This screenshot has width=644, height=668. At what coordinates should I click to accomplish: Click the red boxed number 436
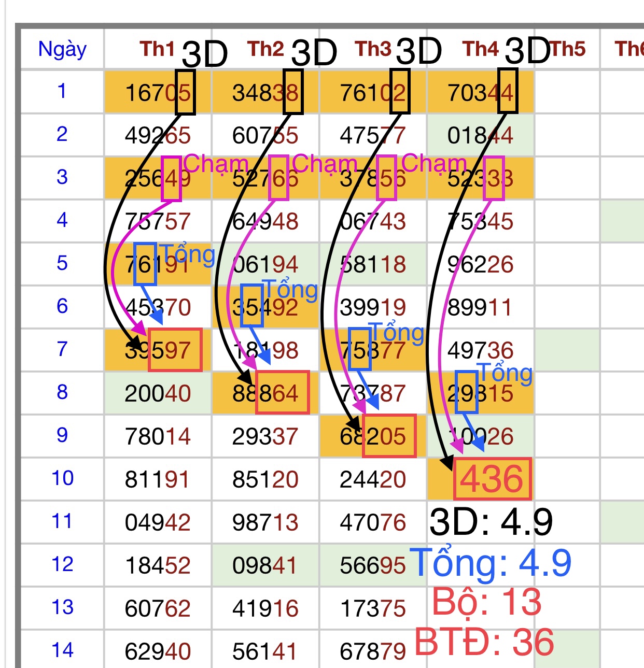(x=492, y=479)
